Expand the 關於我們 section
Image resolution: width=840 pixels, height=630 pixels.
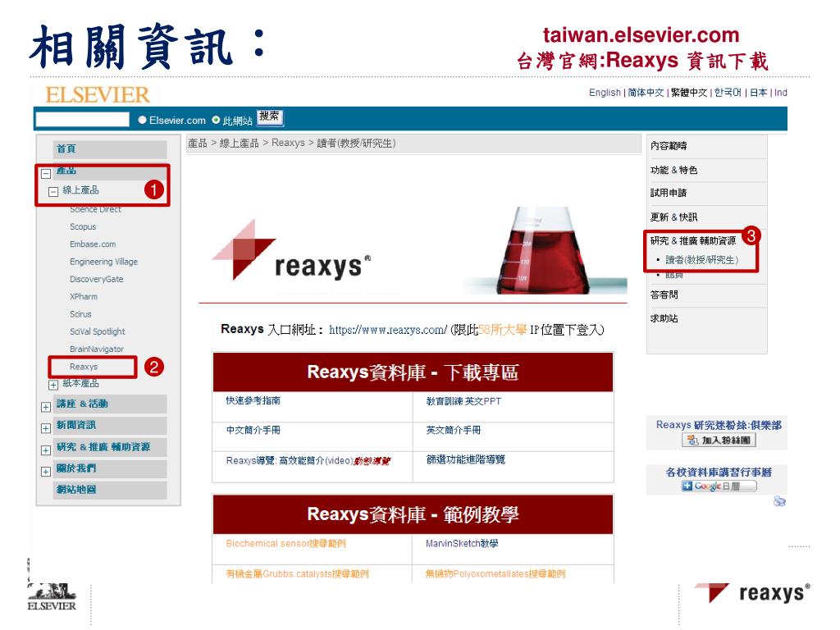tap(46, 472)
